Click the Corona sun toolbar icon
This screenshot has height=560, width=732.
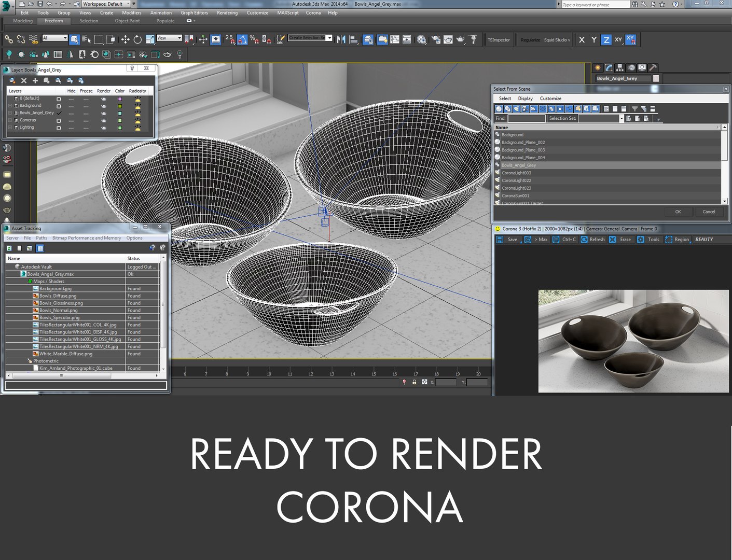click(x=21, y=54)
